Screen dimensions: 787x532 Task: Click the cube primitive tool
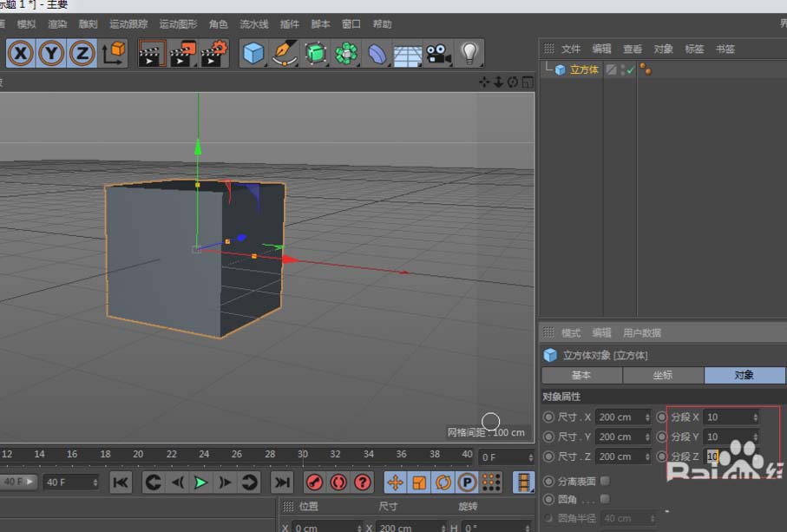pyautogui.click(x=252, y=54)
